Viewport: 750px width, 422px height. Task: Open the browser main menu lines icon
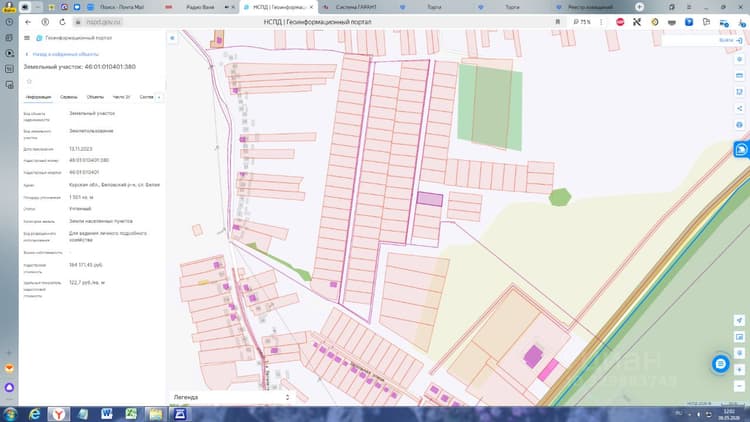click(x=689, y=7)
